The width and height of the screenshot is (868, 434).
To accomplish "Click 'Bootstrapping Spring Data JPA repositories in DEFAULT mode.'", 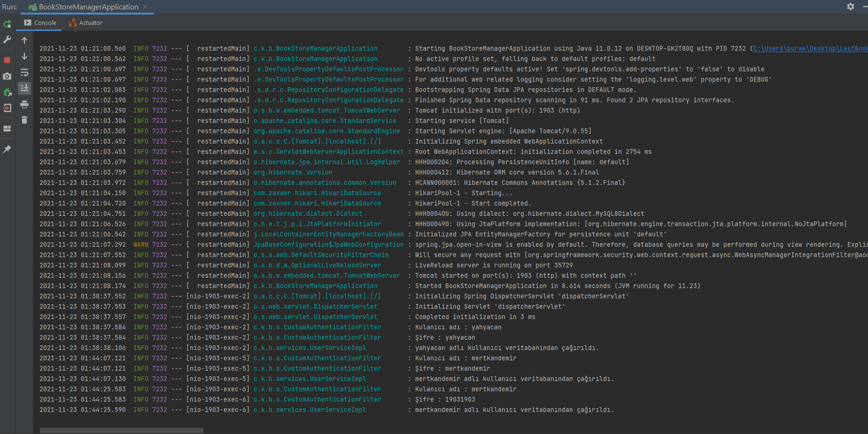I will coord(526,90).
